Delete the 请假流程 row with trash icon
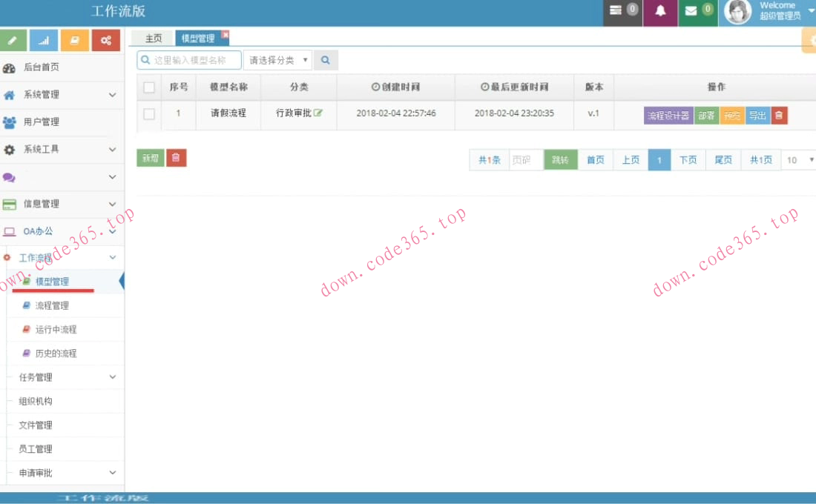 (779, 115)
